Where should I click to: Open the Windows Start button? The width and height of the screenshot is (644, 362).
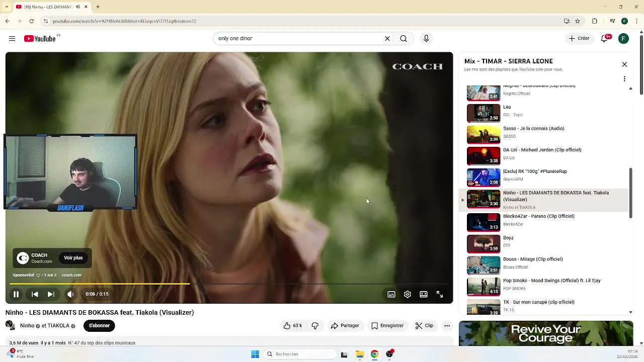point(255,354)
